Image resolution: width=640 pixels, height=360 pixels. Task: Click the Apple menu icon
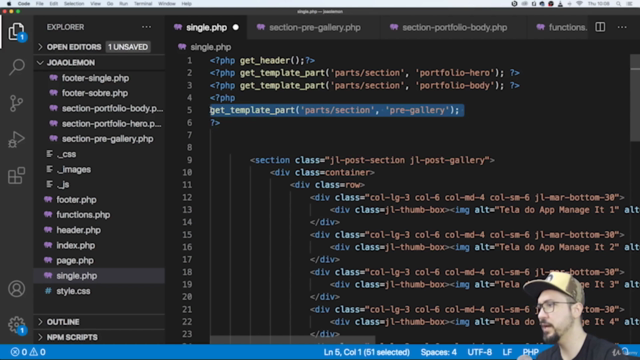tap(9, 4)
